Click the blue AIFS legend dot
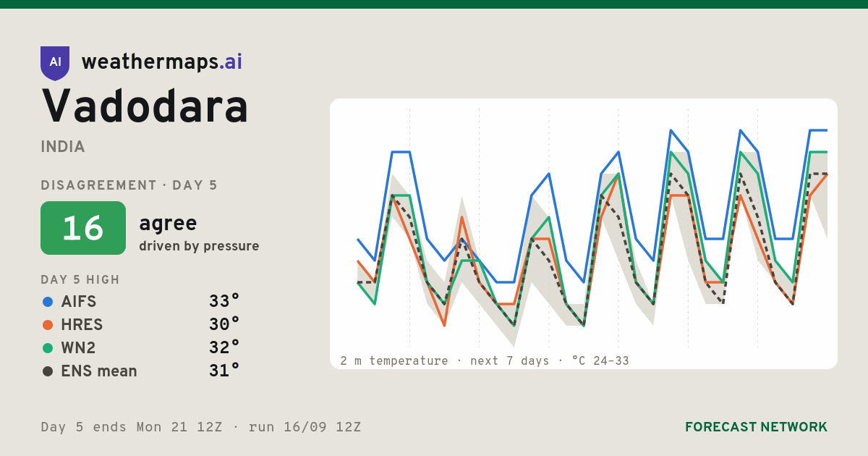Image resolution: width=868 pixels, height=456 pixels. pyautogui.click(x=48, y=301)
